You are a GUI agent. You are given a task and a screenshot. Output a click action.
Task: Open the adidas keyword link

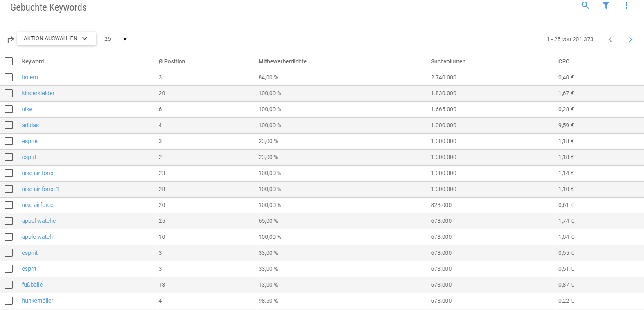point(30,125)
